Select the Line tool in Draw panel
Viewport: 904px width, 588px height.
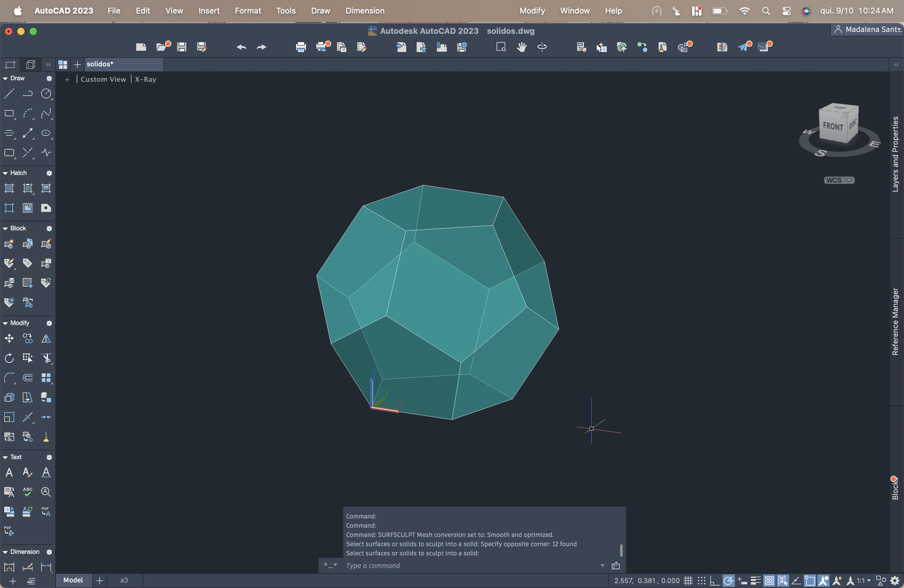[9, 93]
